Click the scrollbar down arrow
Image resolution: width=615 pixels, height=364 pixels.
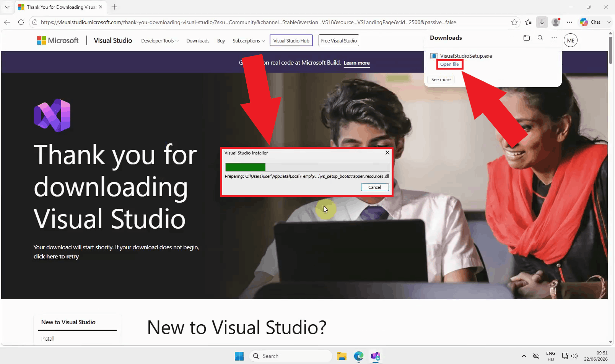[x=611, y=342]
